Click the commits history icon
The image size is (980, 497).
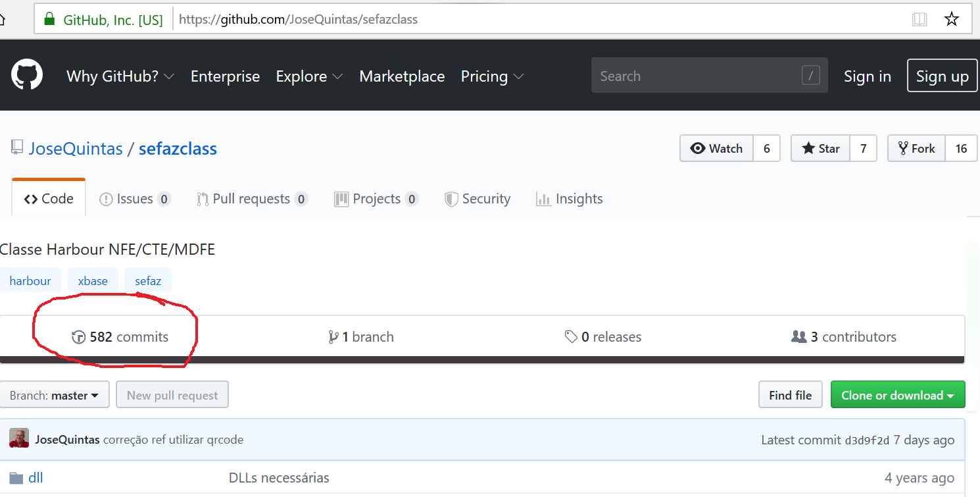click(x=78, y=338)
